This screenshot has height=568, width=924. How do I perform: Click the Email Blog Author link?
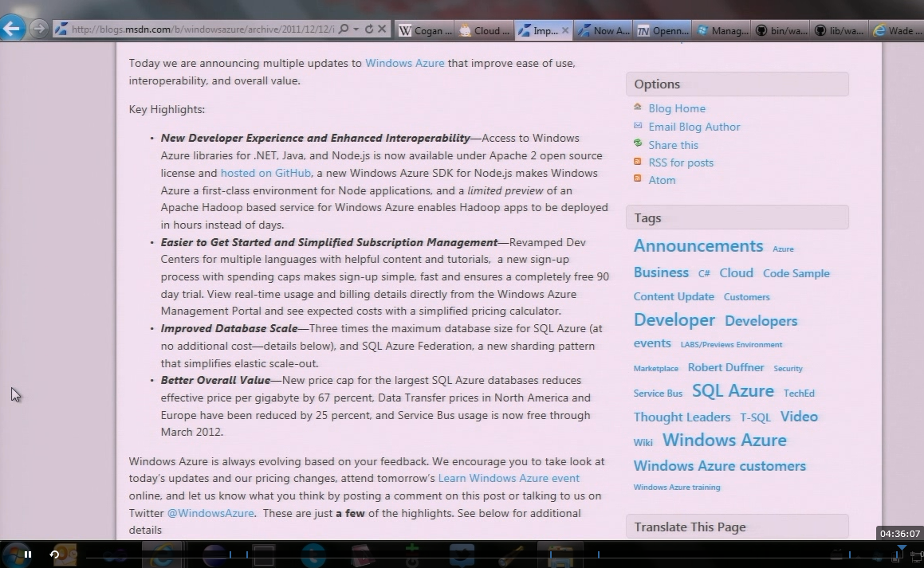coord(694,127)
